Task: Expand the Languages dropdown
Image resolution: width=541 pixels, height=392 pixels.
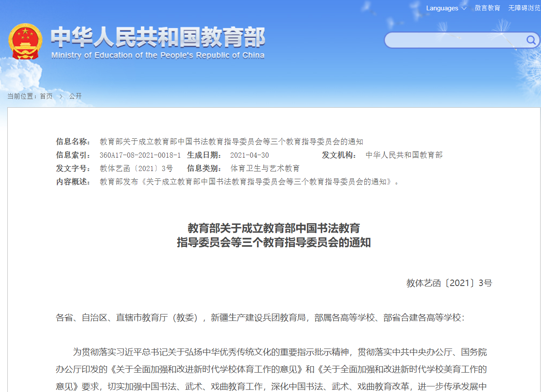Action: coord(446,8)
